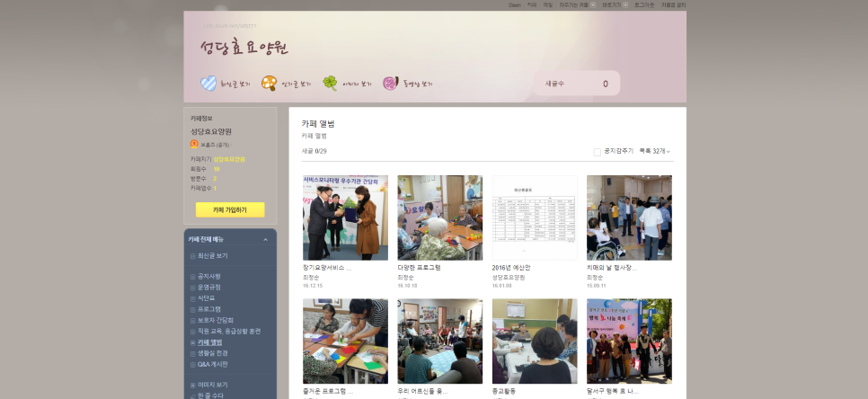Click the board icon beside 보호자 간담회
This screenshot has width=868, height=399.
click(x=192, y=321)
